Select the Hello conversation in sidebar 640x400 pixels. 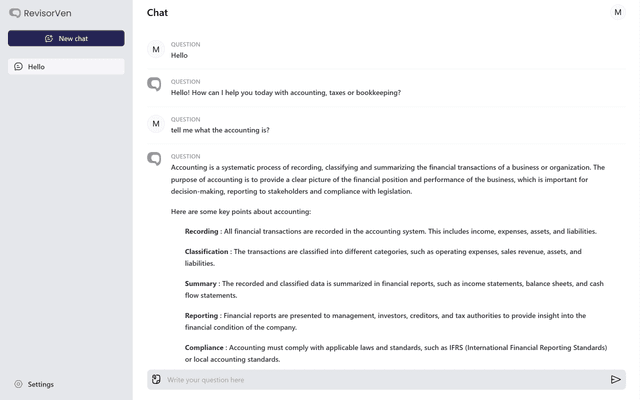66,67
